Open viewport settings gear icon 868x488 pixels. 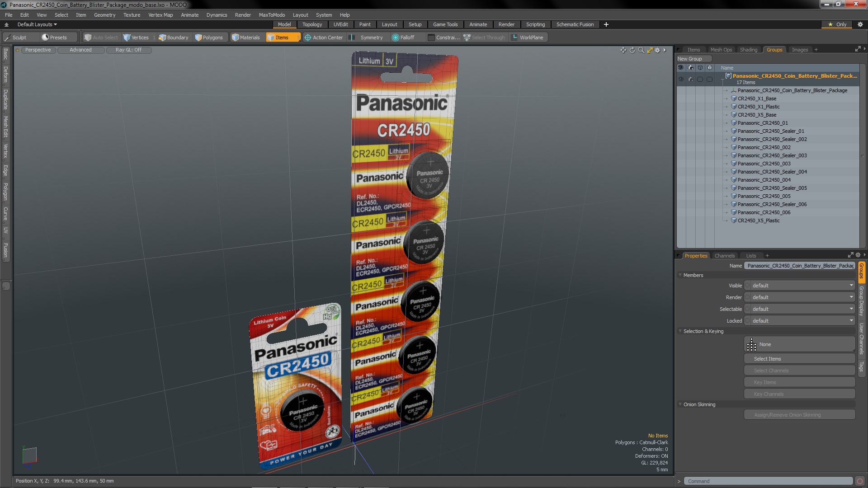click(x=658, y=50)
